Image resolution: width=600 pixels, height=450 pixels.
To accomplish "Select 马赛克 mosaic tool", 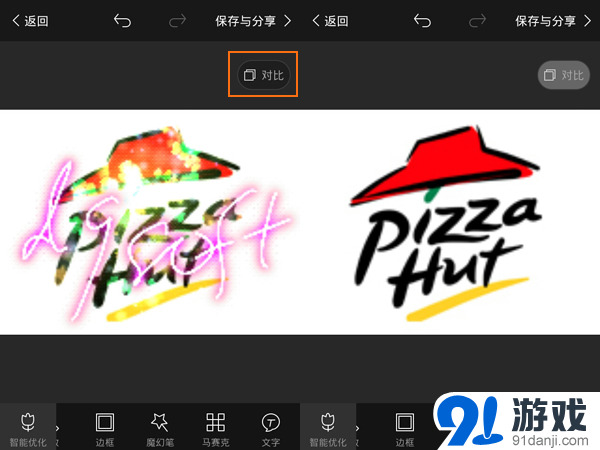I will pos(215,429).
